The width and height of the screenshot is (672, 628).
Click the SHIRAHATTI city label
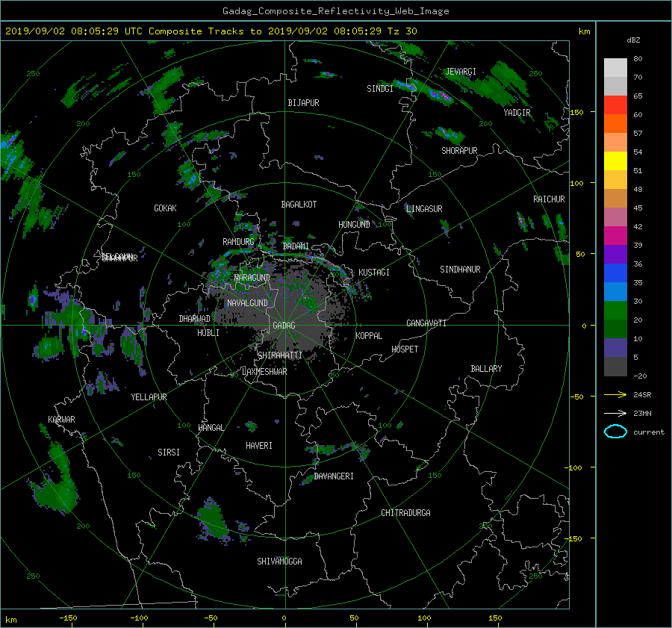(280, 355)
